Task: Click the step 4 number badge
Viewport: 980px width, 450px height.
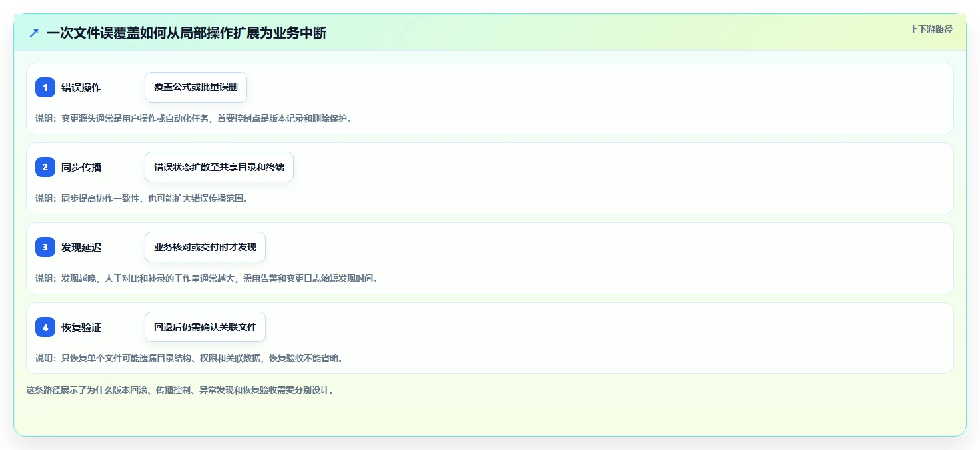Action: pyautogui.click(x=45, y=327)
